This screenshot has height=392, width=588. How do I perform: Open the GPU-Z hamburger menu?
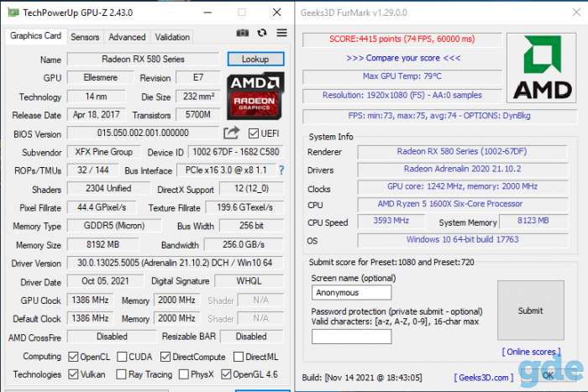[282, 33]
